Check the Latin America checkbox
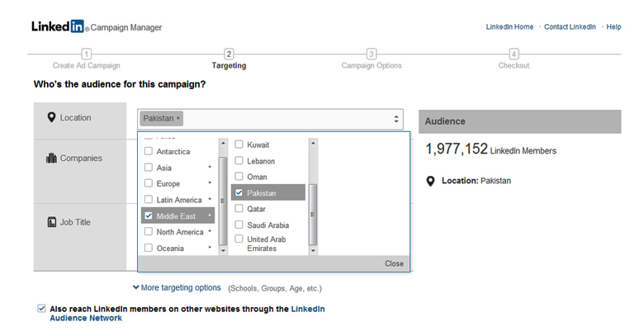The height and width of the screenshot is (336, 644). click(x=149, y=199)
